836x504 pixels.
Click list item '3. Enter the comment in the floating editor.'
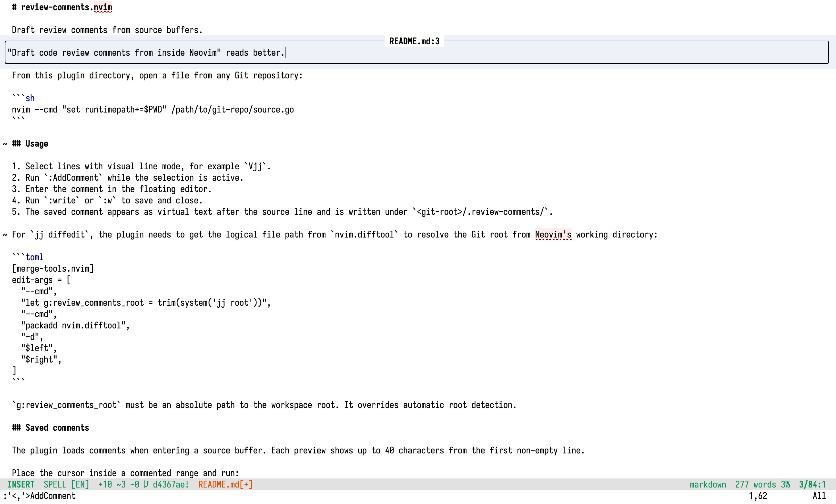point(112,189)
